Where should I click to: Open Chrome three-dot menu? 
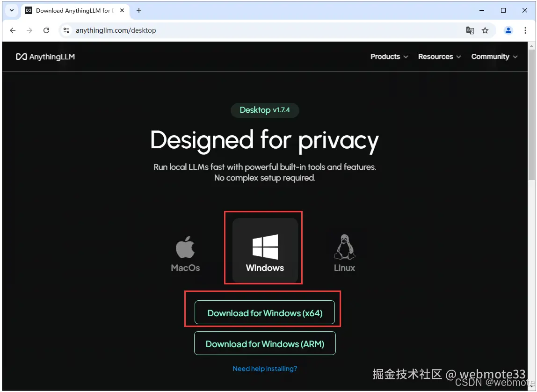coord(525,30)
